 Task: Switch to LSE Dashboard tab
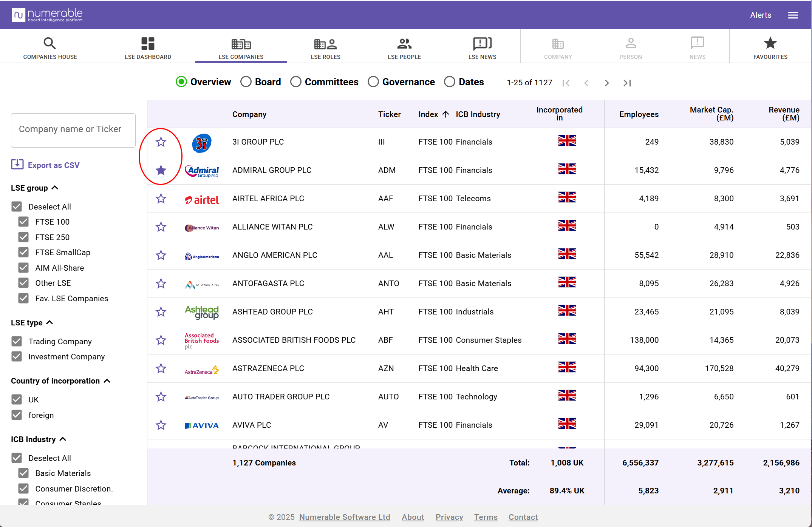coord(148,48)
